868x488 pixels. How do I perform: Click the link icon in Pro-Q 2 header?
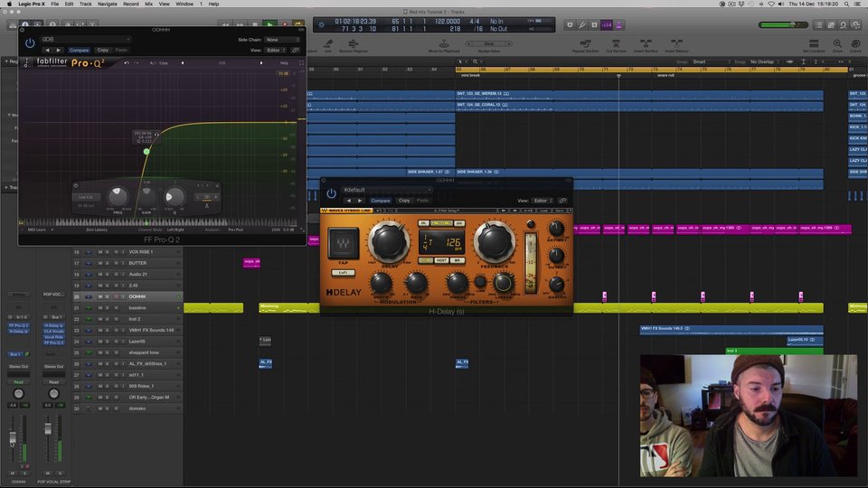pyautogui.click(x=296, y=51)
